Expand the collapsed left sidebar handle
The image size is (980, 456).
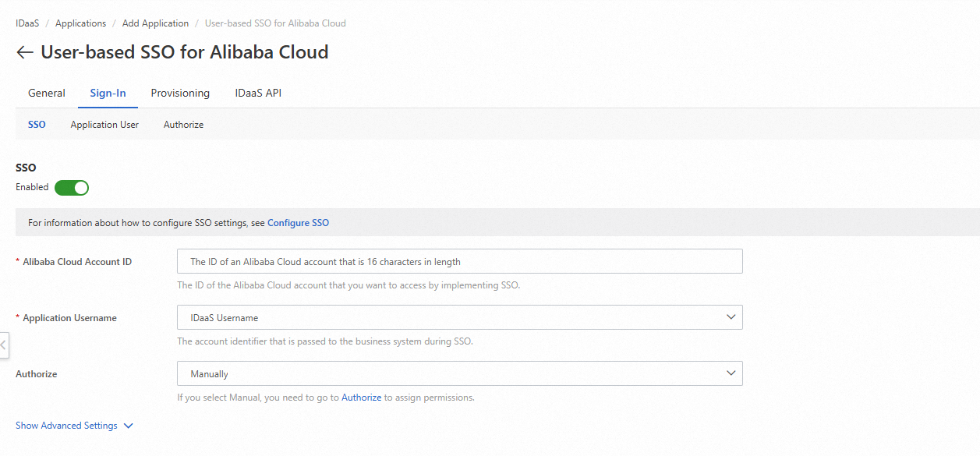pos(4,345)
